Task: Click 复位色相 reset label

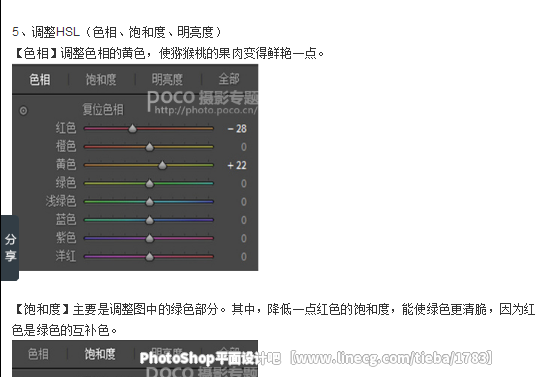Action: pos(103,109)
